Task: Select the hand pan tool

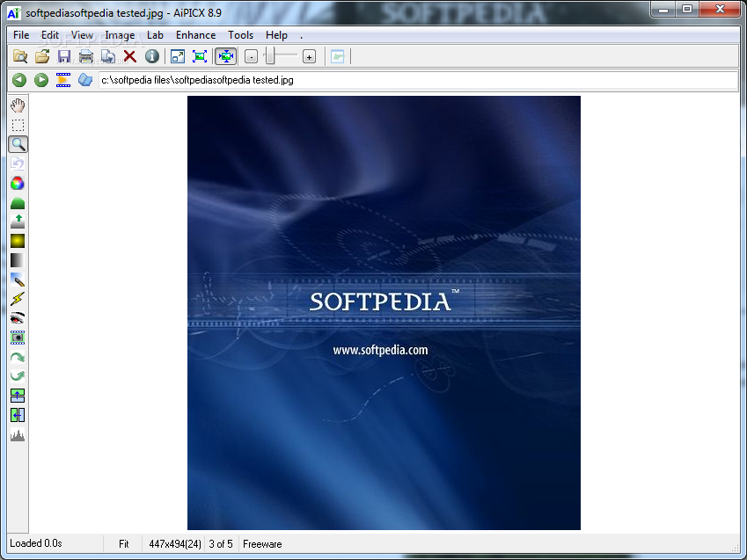Action: [x=18, y=105]
